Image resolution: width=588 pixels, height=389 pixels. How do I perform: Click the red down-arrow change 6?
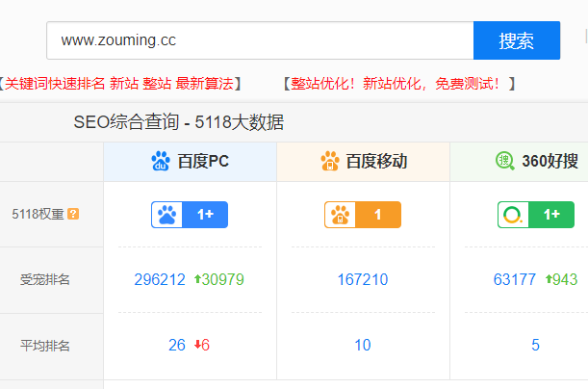coord(202,345)
